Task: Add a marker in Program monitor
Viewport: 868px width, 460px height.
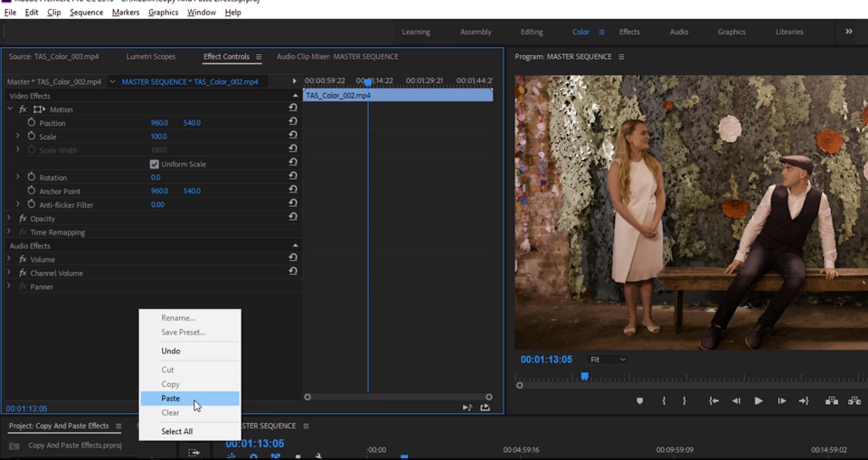Action: point(640,401)
